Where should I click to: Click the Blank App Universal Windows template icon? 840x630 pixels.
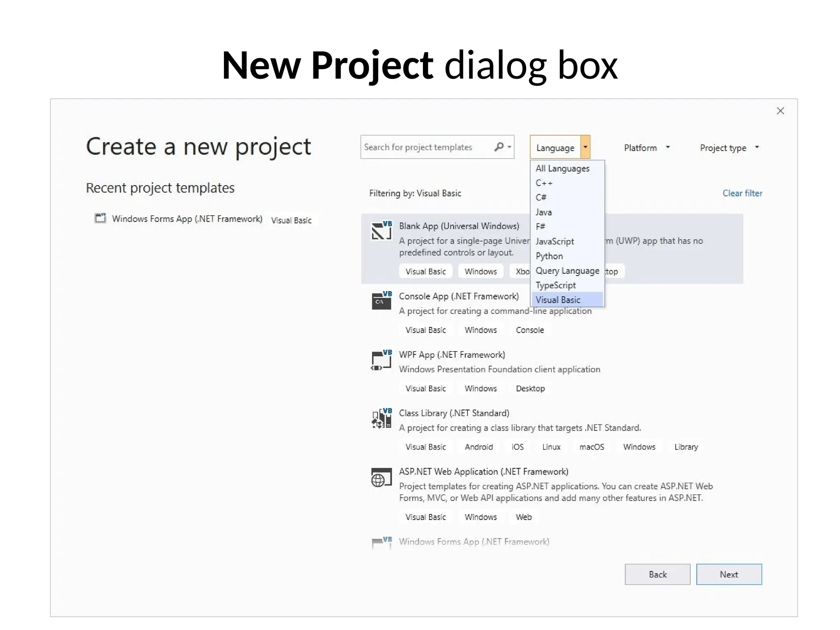pyautogui.click(x=381, y=231)
